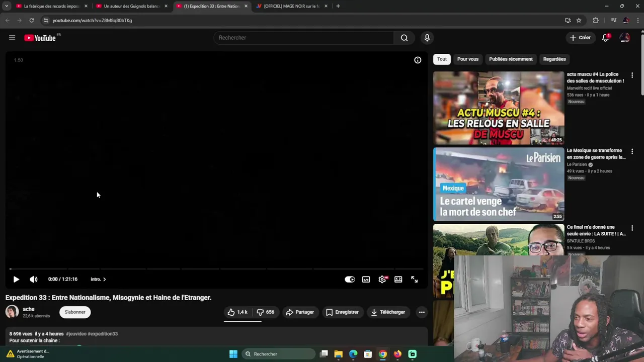
Task: Play the video
Action: [16, 279]
